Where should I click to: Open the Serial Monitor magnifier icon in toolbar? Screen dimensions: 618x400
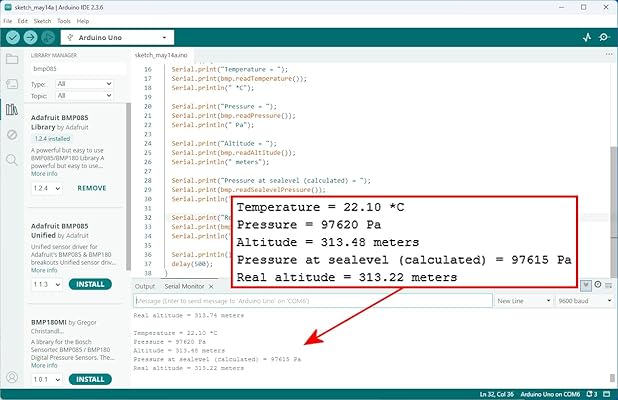pos(604,37)
